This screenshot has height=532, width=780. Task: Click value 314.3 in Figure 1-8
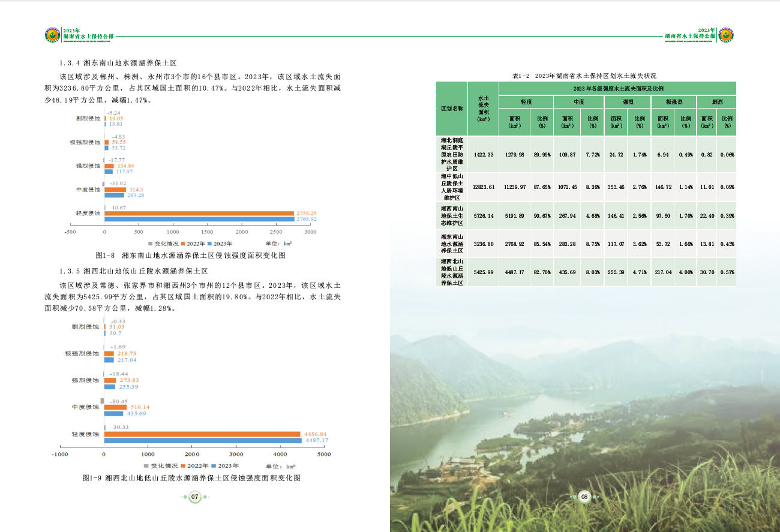coord(136,190)
